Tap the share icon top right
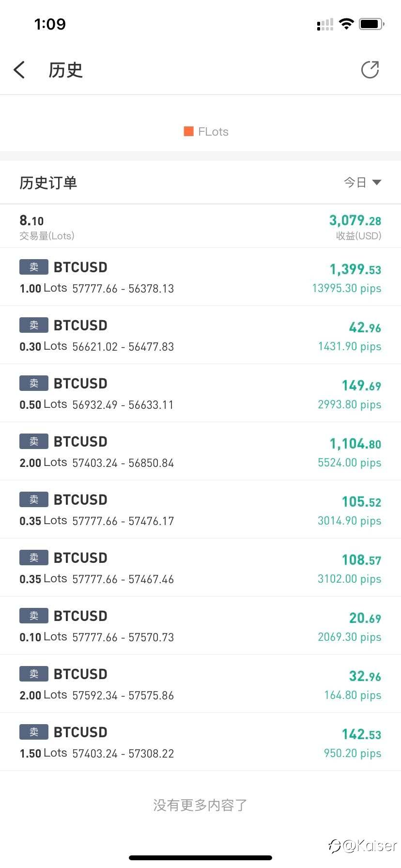401x868 pixels. point(370,70)
